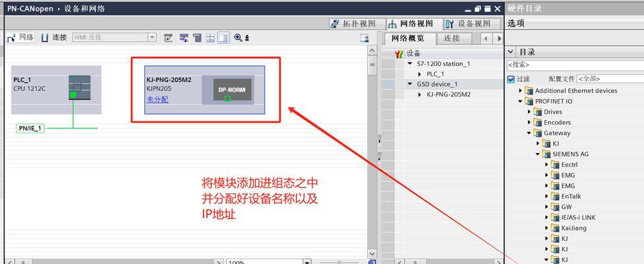Click the Eectrl folder icon
The width and height of the screenshot is (644, 264).
[x=555, y=165]
